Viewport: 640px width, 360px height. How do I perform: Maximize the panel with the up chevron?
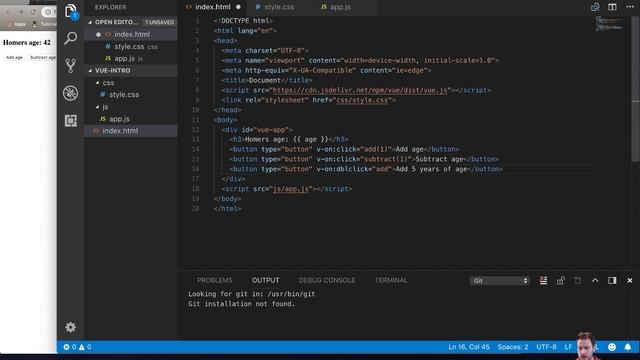[595, 280]
